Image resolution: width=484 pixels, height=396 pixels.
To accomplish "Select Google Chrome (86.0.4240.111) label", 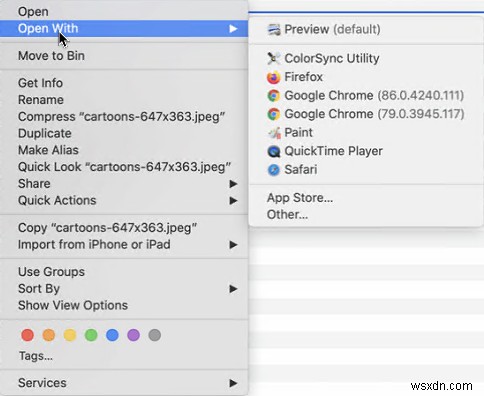I will pyautogui.click(x=374, y=96).
